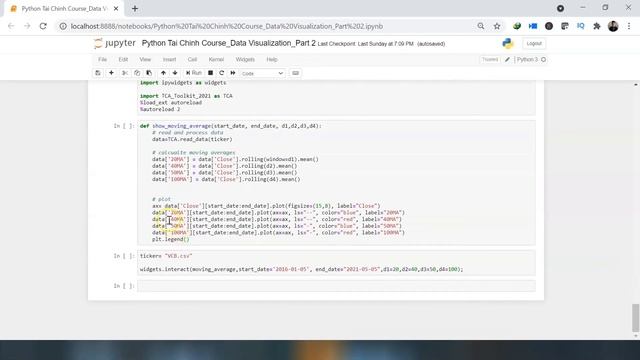
Task: Restart the kernel icon
Action: tap(222, 73)
